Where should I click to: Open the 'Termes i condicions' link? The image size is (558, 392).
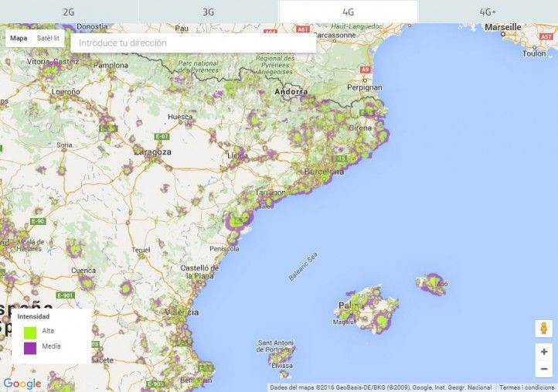click(x=526, y=387)
